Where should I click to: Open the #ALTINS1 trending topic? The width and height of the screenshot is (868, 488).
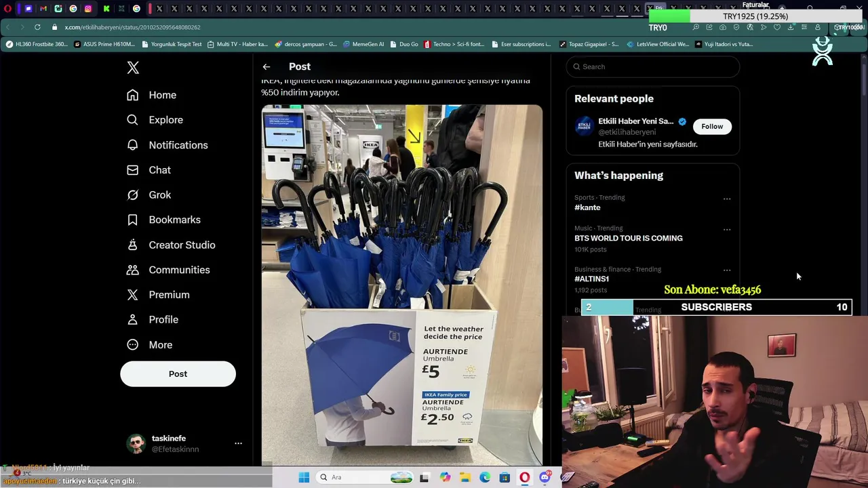point(591,279)
